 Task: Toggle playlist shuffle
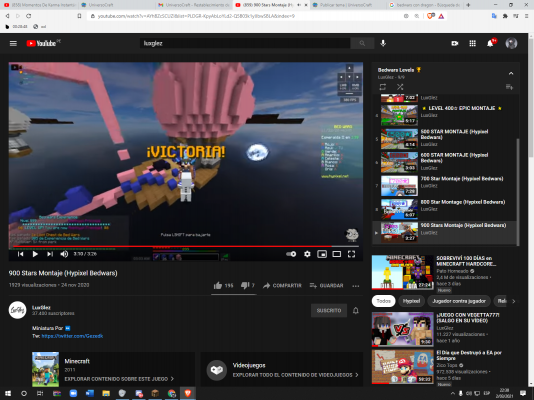(x=400, y=87)
